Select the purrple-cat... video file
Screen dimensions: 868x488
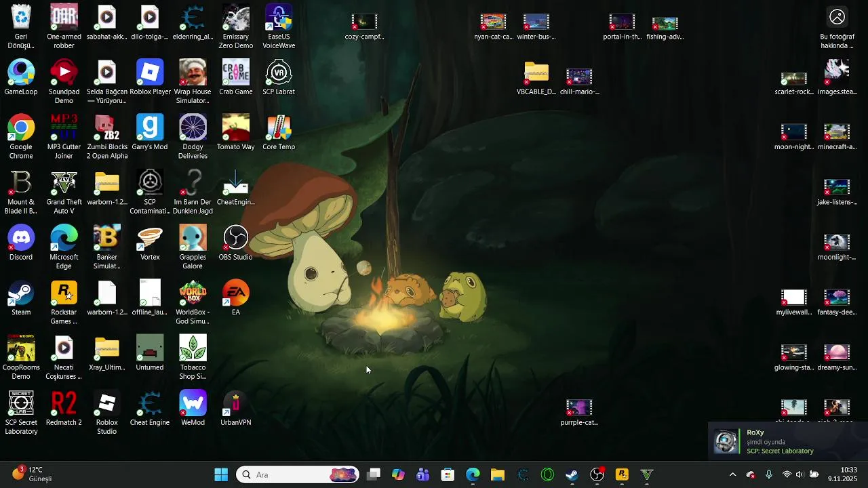tap(579, 413)
